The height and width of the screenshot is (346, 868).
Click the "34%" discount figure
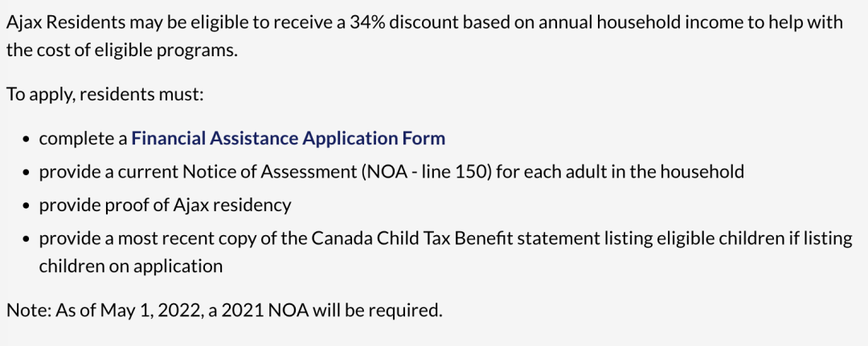[364, 22]
